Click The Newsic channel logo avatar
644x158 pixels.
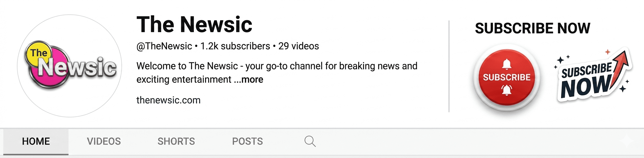70,66
